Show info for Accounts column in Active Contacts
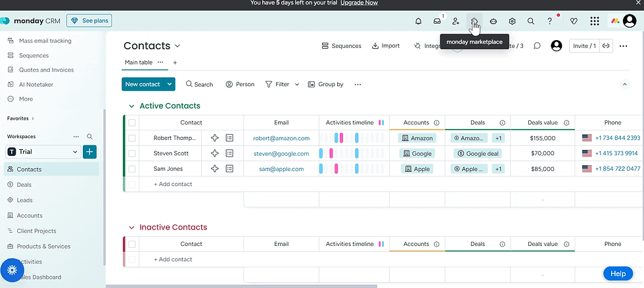Viewport: 644px width, 288px height. coord(436,122)
